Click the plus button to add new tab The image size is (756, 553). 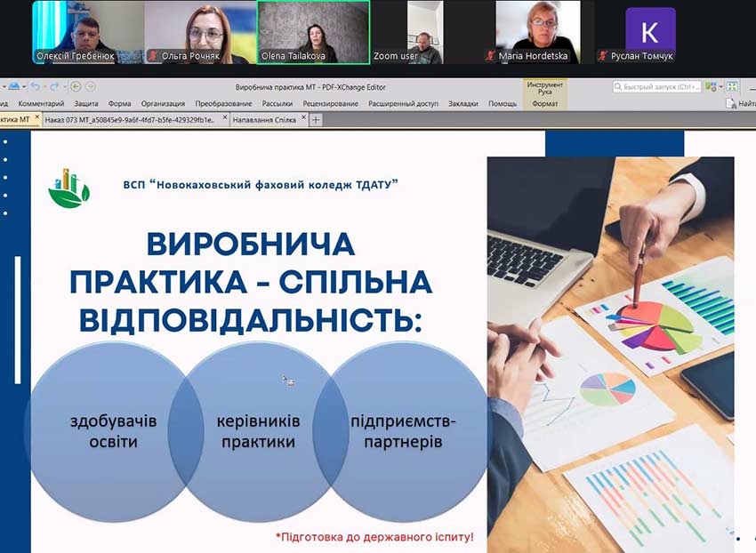pos(316,120)
